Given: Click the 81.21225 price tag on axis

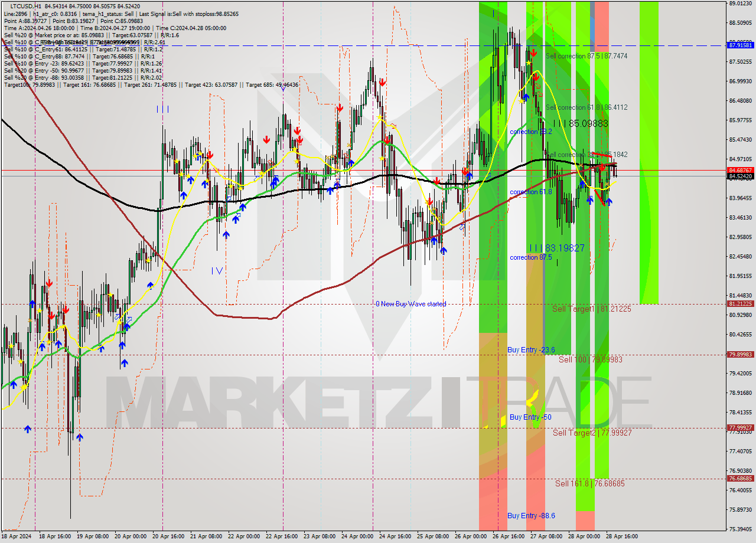Looking at the screenshot, I should pyautogui.click(x=741, y=303).
